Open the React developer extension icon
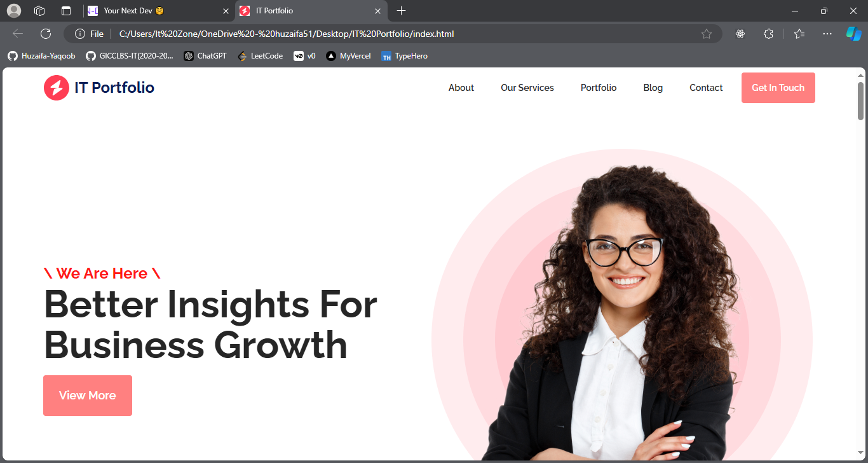Viewport: 868px width, 463px height. [x=740, y=34]
